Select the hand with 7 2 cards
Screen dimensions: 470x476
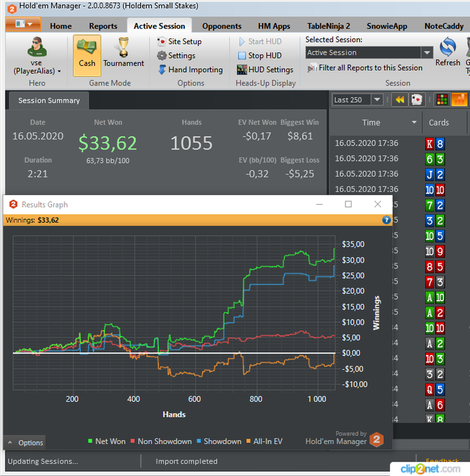coord(435,205)
